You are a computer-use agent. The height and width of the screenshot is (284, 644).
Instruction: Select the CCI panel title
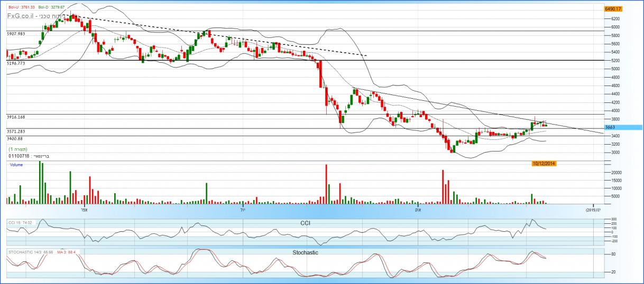pos(305,223)
